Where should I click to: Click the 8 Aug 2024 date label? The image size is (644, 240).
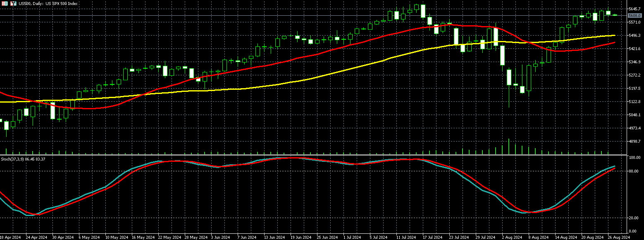(538, 238)
